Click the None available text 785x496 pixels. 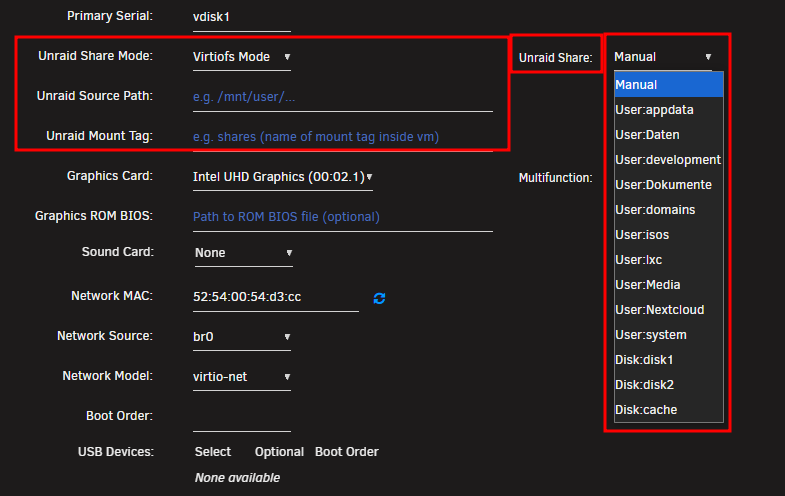click(x=237, y=477)
